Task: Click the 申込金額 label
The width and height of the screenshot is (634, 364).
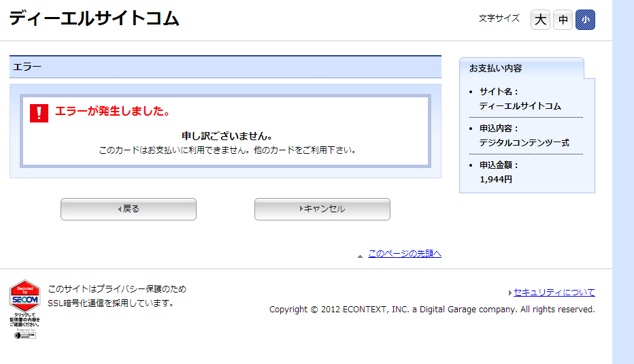Action: (x=499, y=165)
